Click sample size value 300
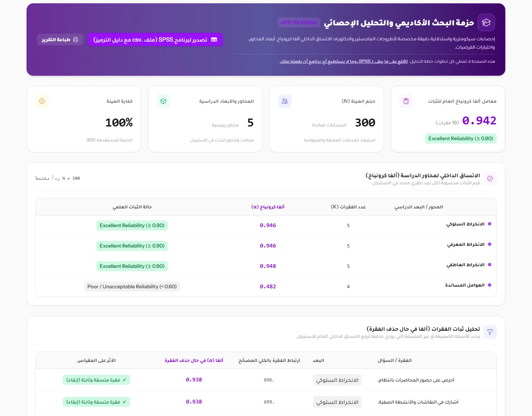 [365, 123]
